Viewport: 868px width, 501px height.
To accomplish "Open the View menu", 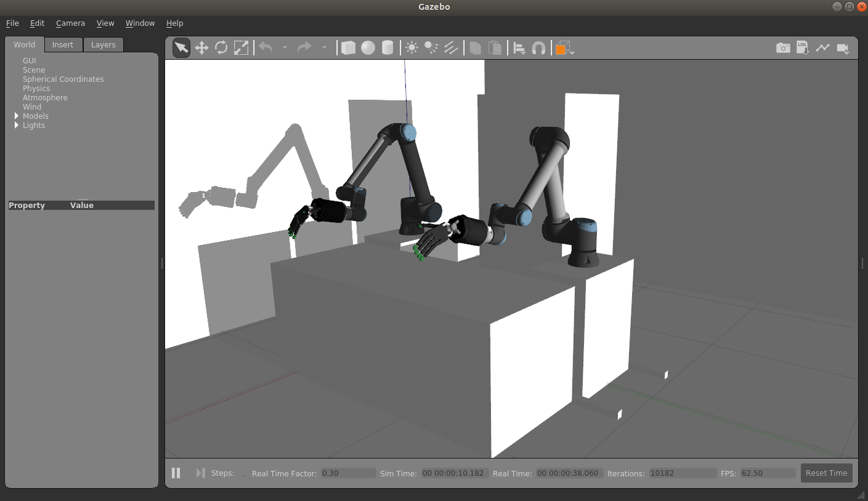I will click(x=105, y=23).
